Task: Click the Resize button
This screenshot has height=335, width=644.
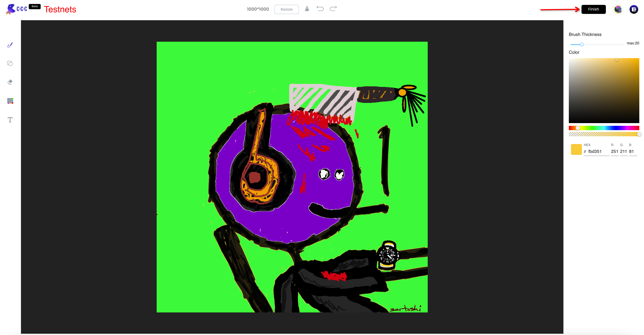Action: point(286,9)
